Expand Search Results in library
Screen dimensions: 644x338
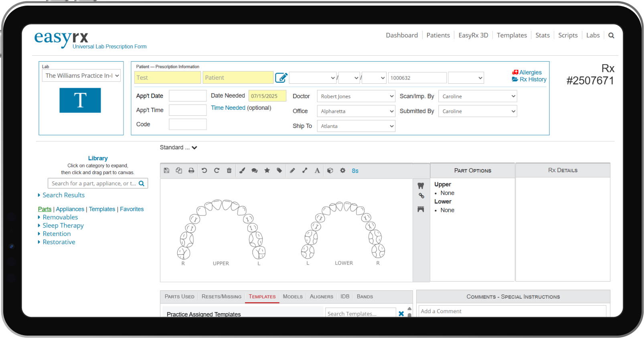[63, 195]
